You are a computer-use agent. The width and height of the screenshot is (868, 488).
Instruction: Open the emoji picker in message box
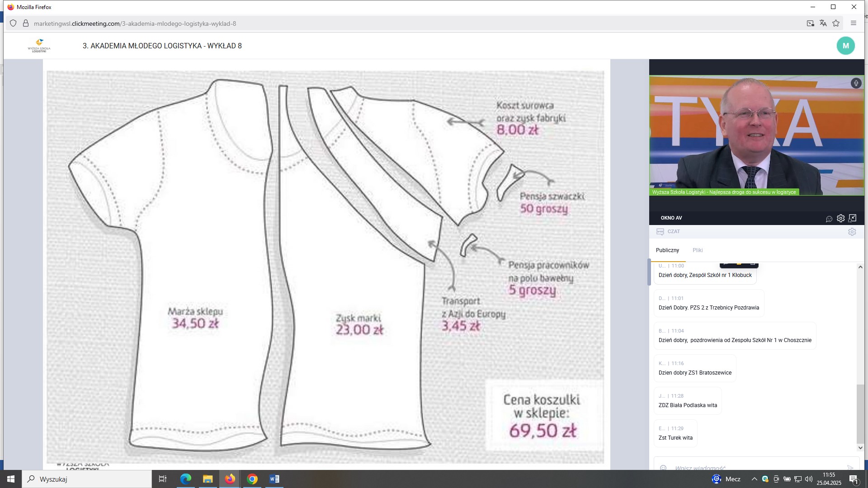(663, 468)
